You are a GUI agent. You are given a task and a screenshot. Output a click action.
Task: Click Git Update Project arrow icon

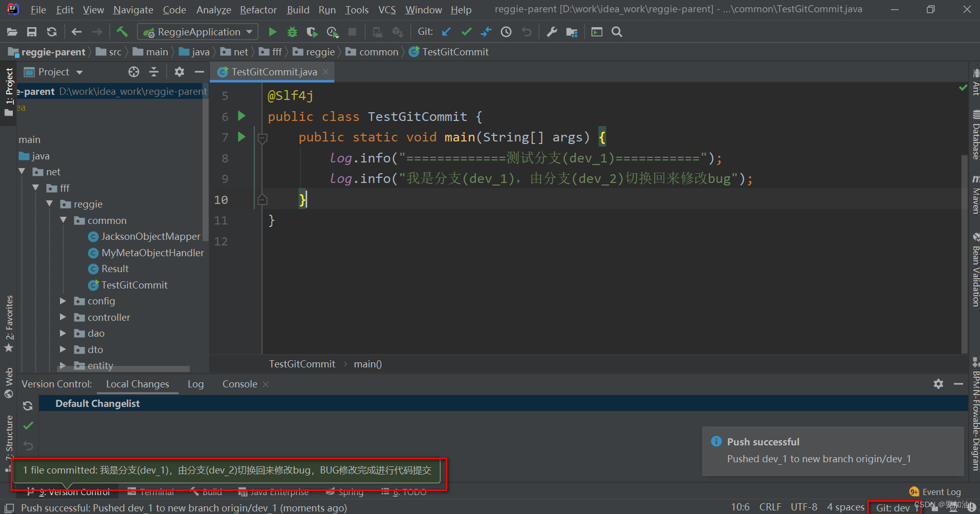(446, 32)
